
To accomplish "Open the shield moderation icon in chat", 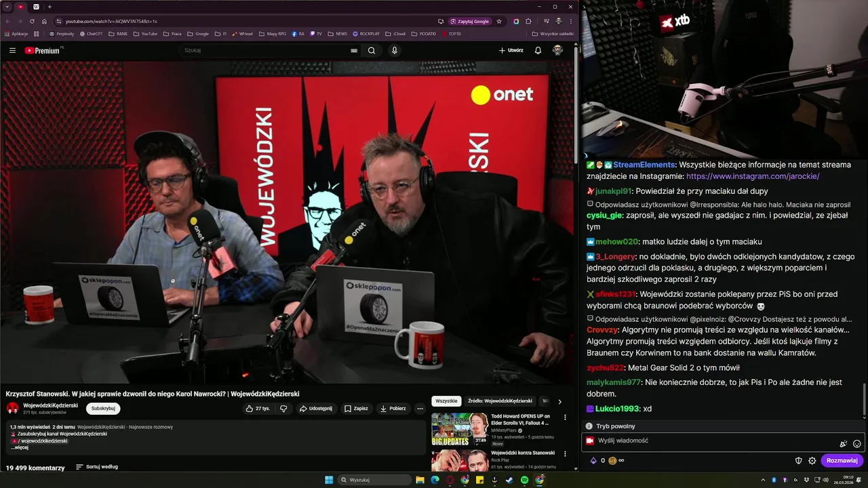I will click(798, 461).
